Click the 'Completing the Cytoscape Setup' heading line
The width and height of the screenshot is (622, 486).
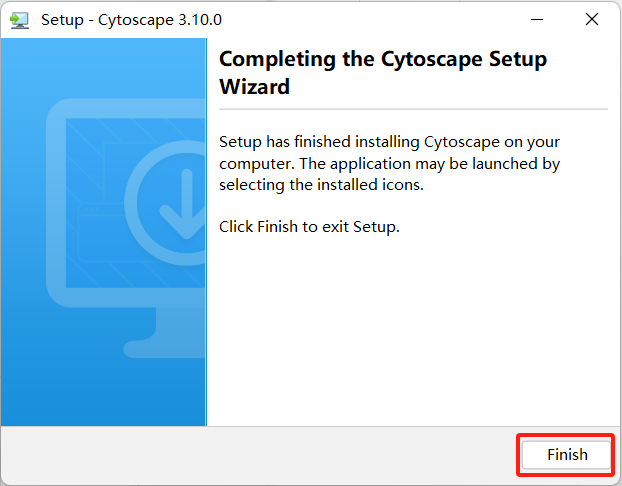tap(383, 59)
